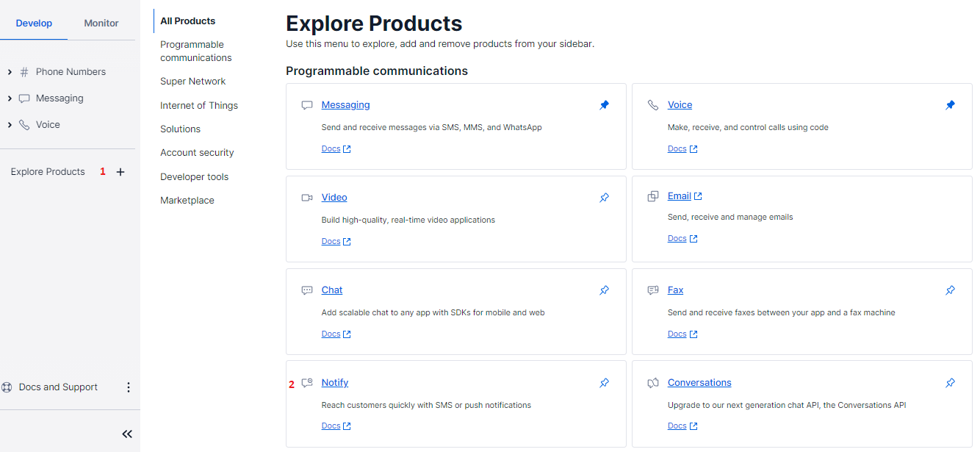Screen dimensions: 980x452
Task: Open the Conversations product link
Action: pos(699,383)
